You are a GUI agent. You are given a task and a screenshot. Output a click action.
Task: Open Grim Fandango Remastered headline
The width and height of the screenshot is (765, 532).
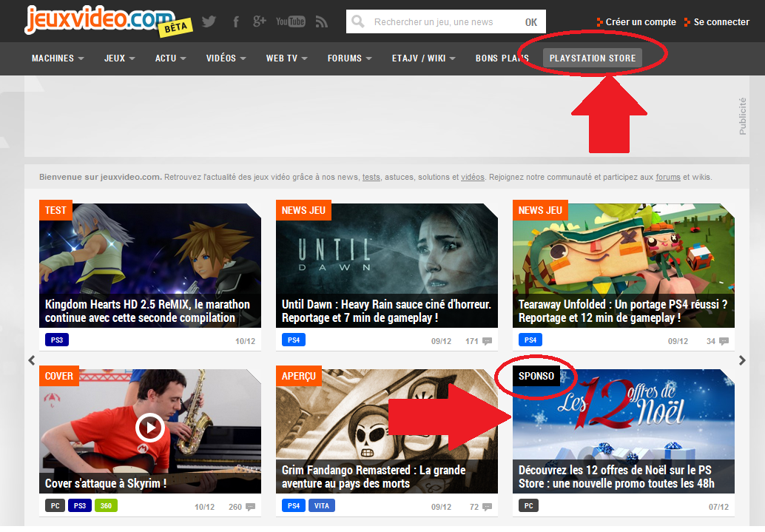tap(373, 477)
